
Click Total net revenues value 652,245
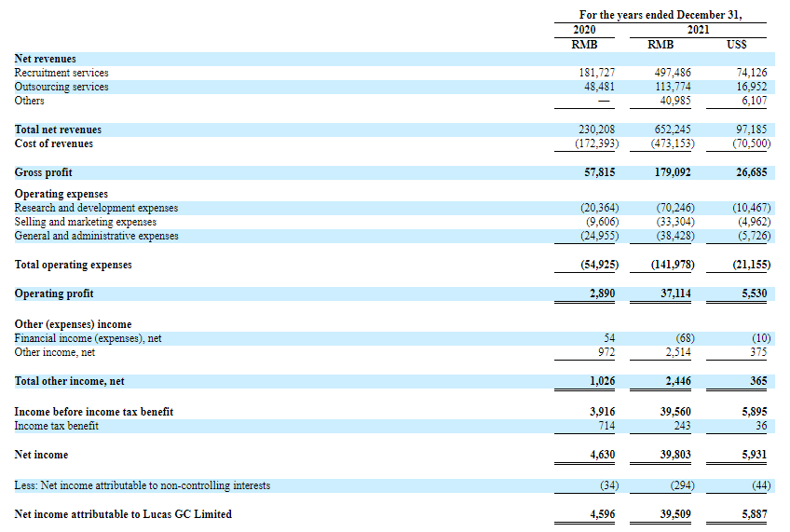[x=673, y=130]
